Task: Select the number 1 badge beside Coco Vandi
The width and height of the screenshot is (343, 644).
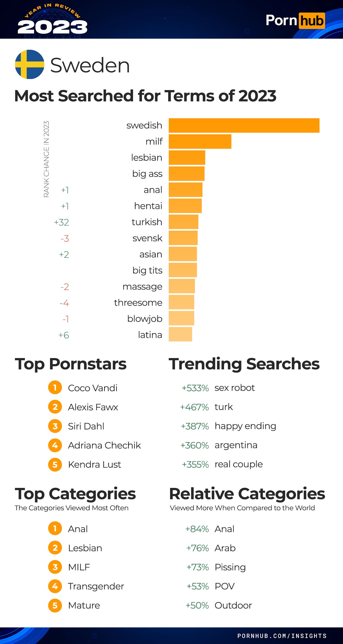Action: point(55,388)
